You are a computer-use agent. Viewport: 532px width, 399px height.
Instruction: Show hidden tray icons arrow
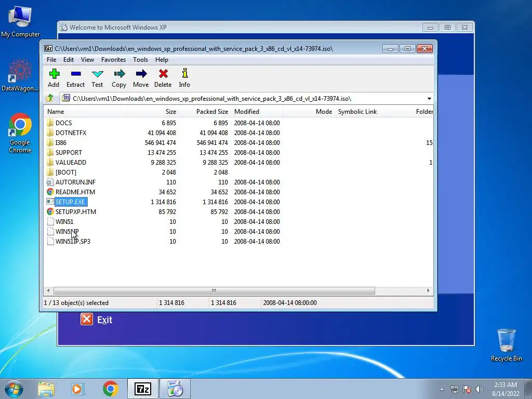(x=442, y=389)
